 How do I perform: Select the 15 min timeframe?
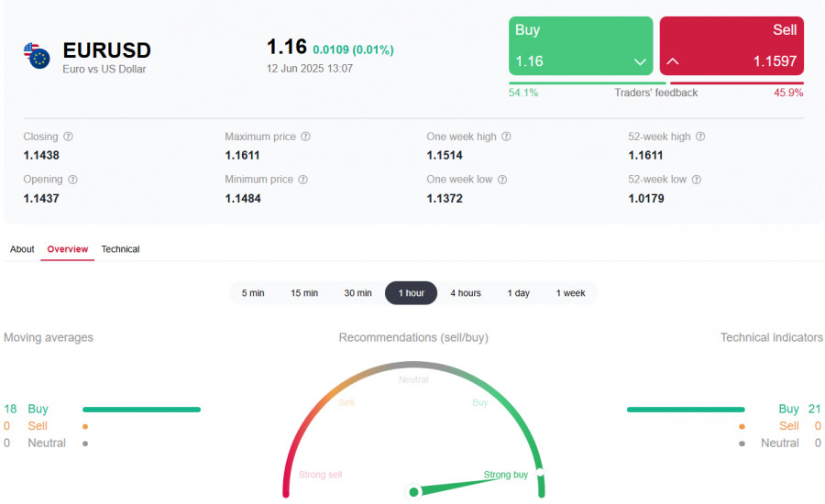tap(304, 293)
